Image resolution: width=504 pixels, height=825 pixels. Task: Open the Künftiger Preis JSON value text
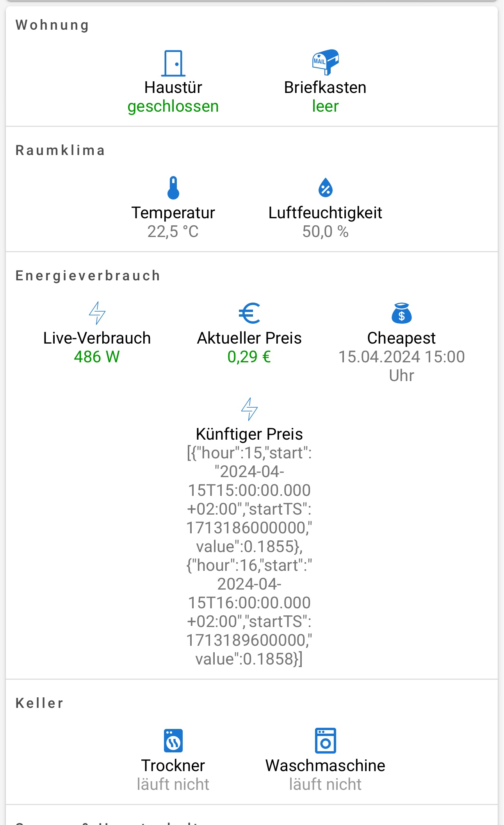pyautogui.click(x=249, y=556)
